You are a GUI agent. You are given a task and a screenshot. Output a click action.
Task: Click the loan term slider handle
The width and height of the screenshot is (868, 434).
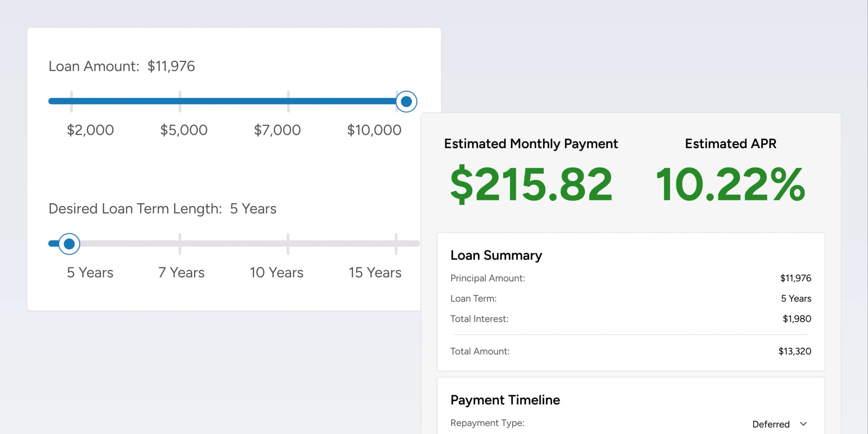[70, 243]
